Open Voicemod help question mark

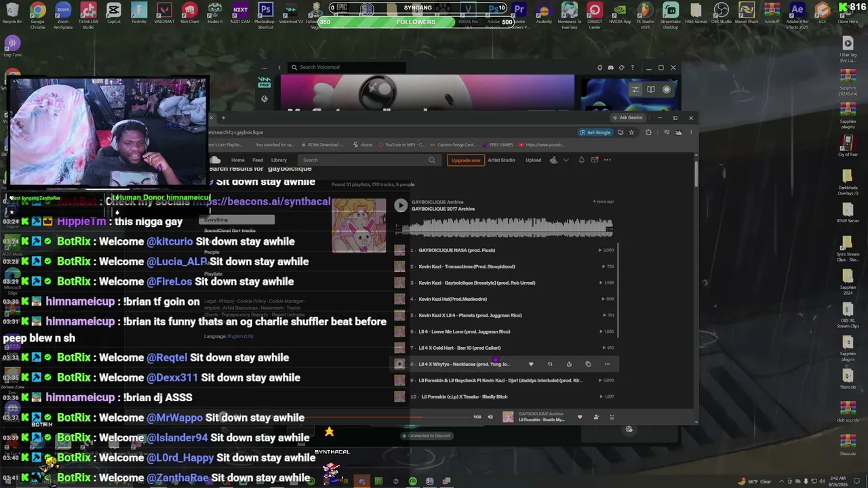tap(632, 68)
